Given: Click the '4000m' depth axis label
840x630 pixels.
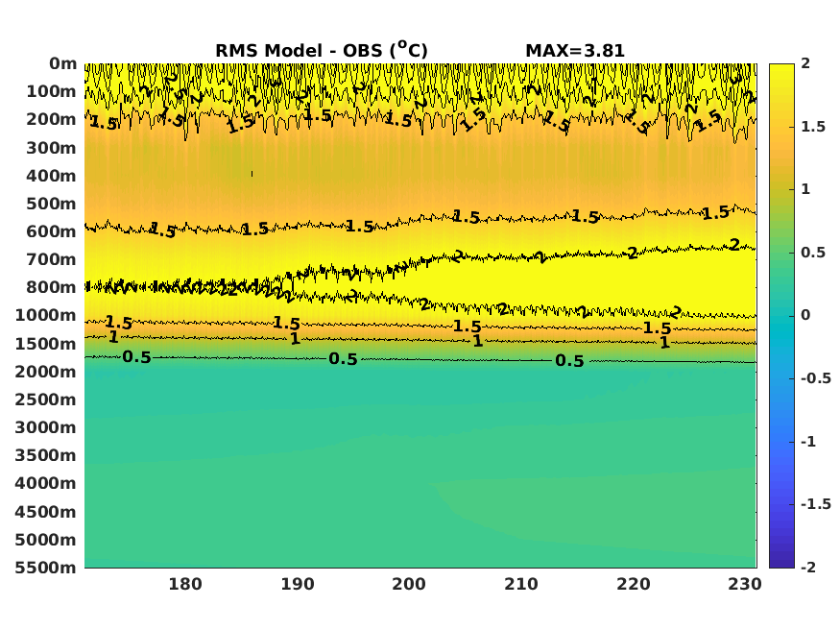Looking at the screenshot, I should click(46, 483).
